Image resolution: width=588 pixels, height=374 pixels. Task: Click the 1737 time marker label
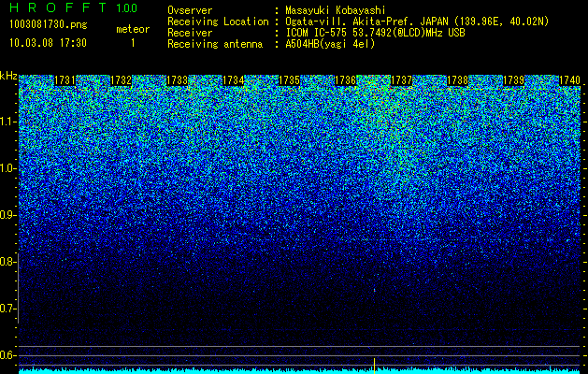[x=401, y=80]
